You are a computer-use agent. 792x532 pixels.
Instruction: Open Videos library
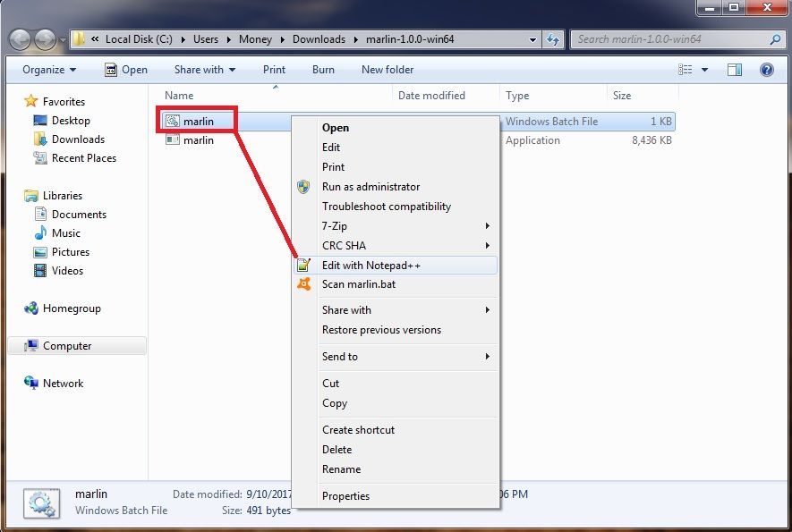(x=58, y=271)
